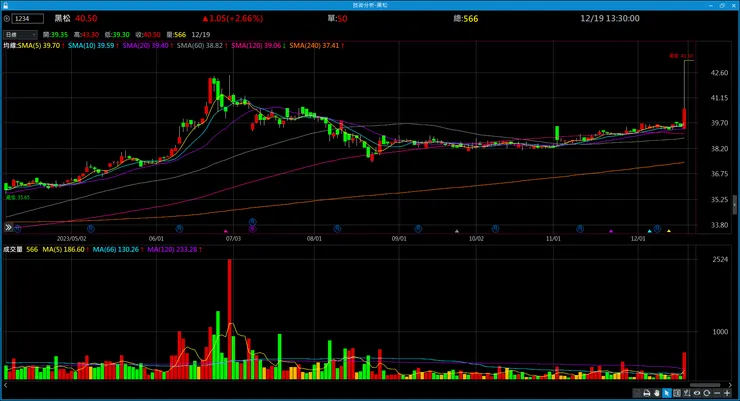Click the 高:43.30 high price value
Viewport: 740px width, 401px height.
pos(86,35)
